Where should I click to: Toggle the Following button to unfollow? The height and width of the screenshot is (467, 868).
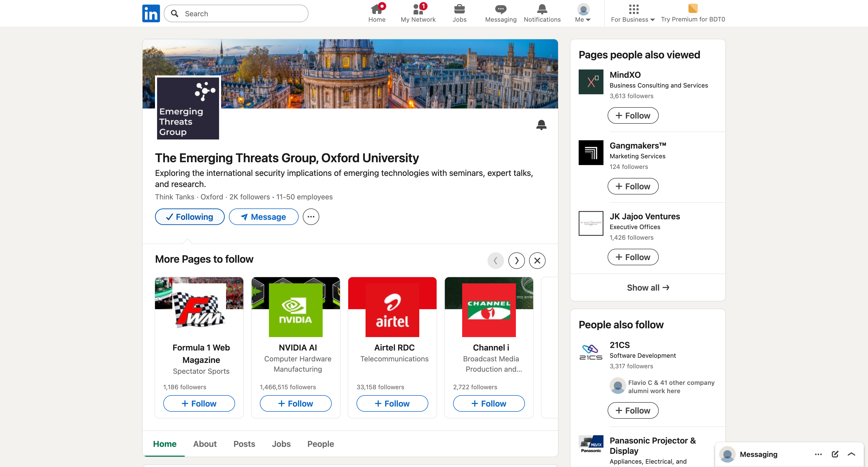click(x=190, y=217)
